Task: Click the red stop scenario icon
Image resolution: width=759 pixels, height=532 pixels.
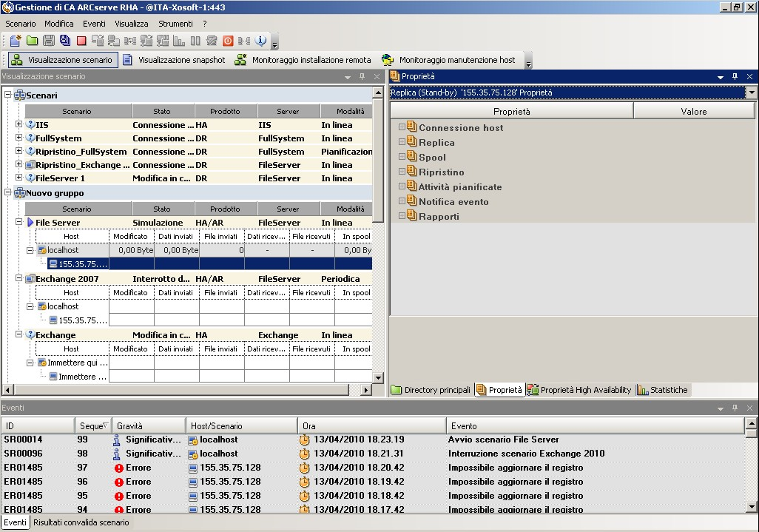Action: pos(81,41)
